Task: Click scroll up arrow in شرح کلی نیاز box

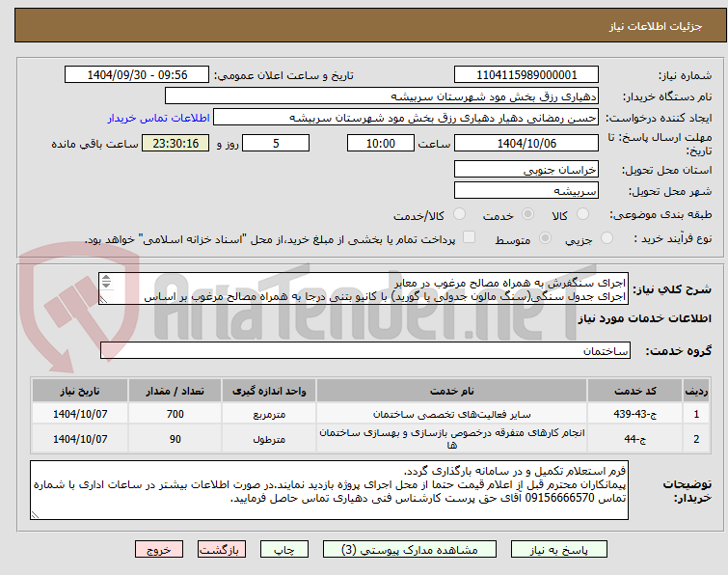Action: [x=106, y=278]
